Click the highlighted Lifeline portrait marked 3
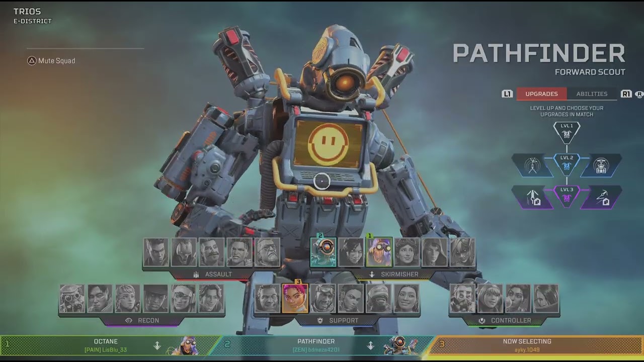 click(295, 299)
